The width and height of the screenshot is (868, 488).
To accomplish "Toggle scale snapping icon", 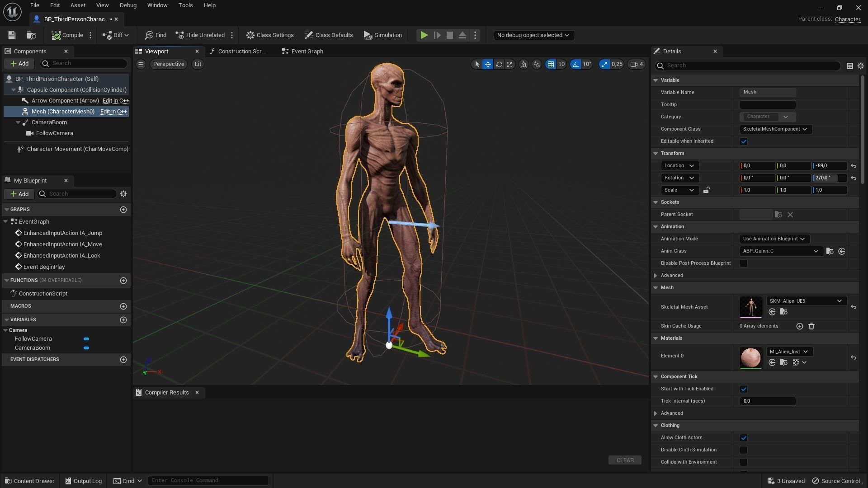I will point(604,64).
